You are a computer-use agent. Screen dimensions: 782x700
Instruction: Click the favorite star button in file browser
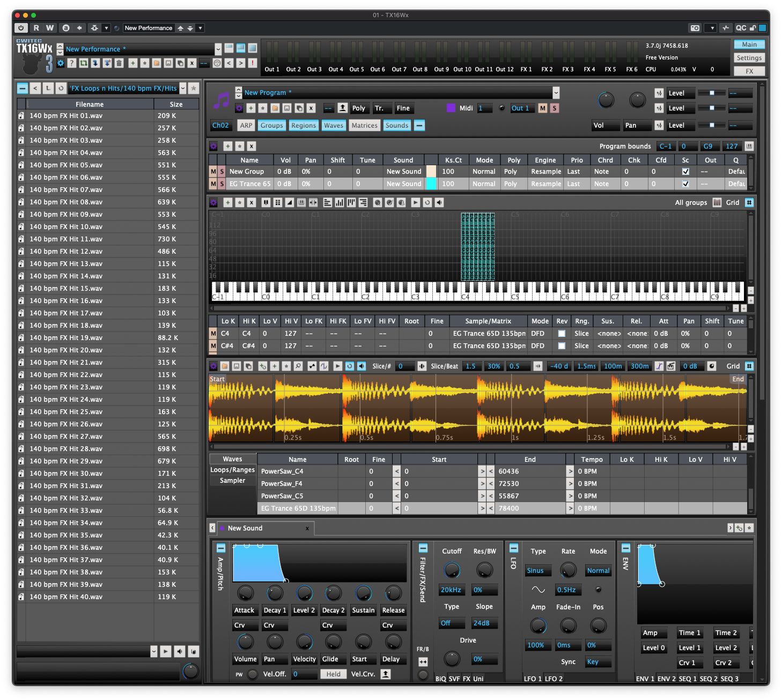194,88
